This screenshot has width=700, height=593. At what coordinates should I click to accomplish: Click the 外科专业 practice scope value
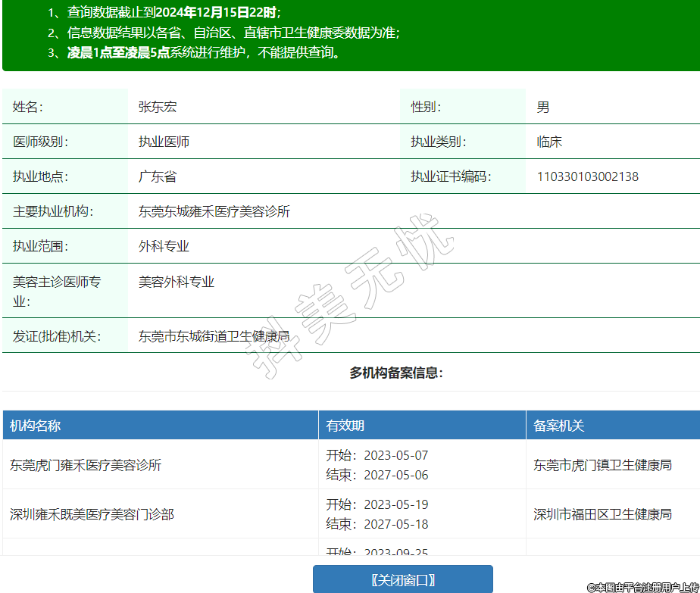point(164,246)
